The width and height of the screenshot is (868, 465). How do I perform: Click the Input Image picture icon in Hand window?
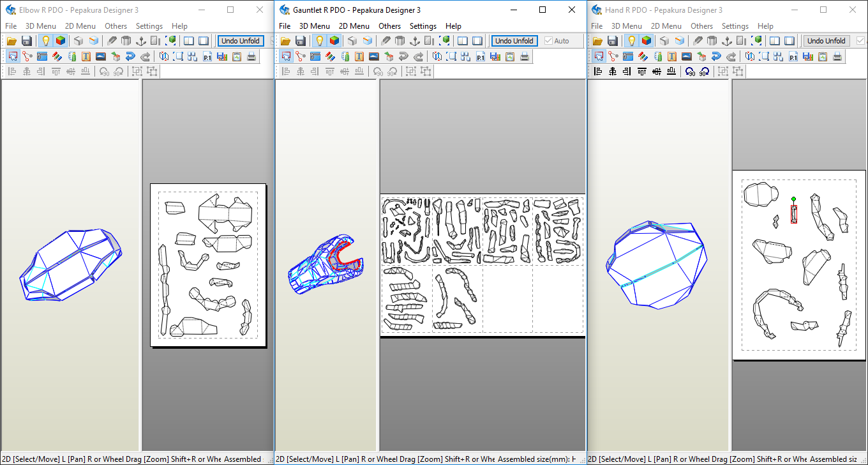click(687, 56)
